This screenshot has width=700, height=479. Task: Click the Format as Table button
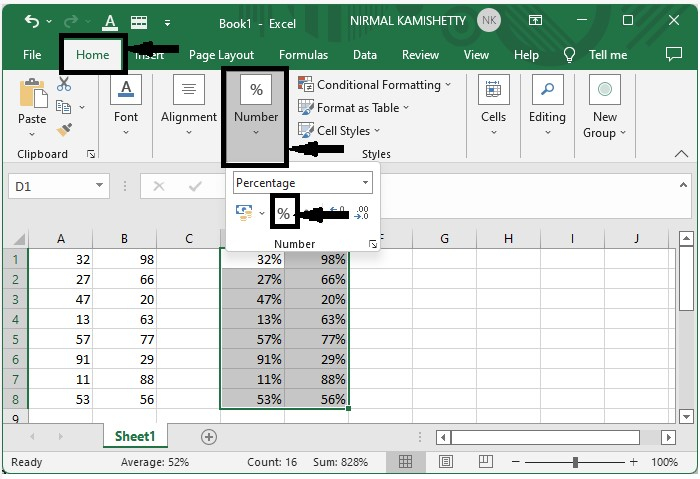click(x=356, y=108)
